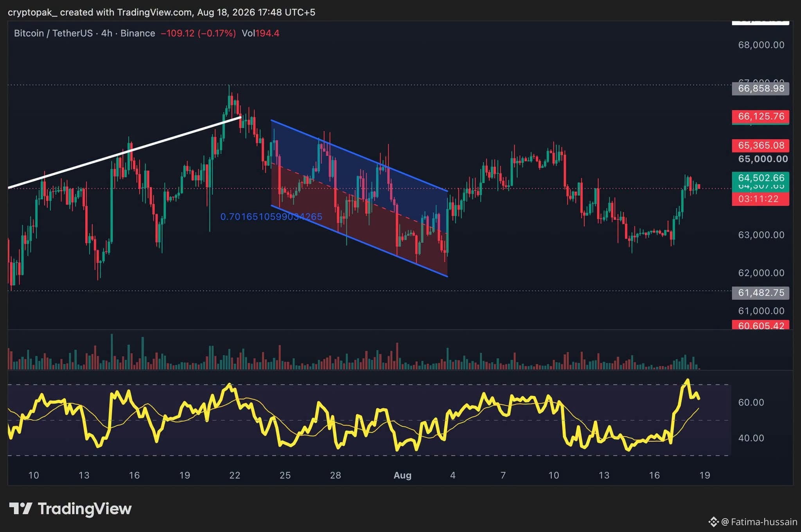Image resolution: width=801 pixels, height=532 pixels.
Task: Click the 0.7016510599034265 channel label
Action: coord(271,217)
